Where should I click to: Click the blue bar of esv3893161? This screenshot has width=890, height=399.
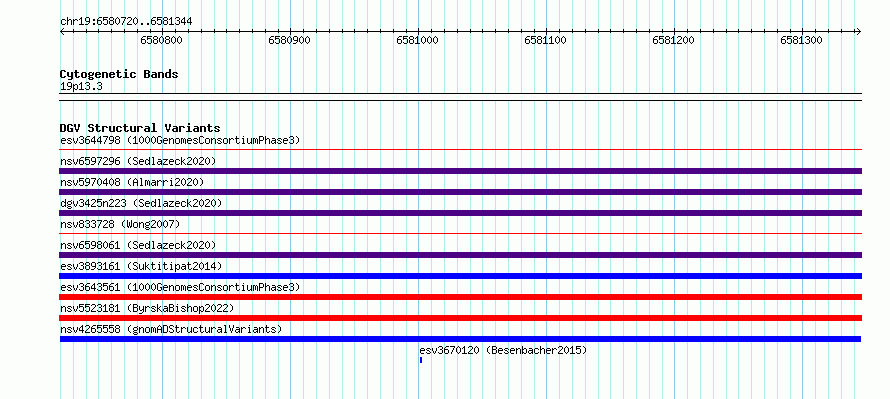click(x=461, y=276)
